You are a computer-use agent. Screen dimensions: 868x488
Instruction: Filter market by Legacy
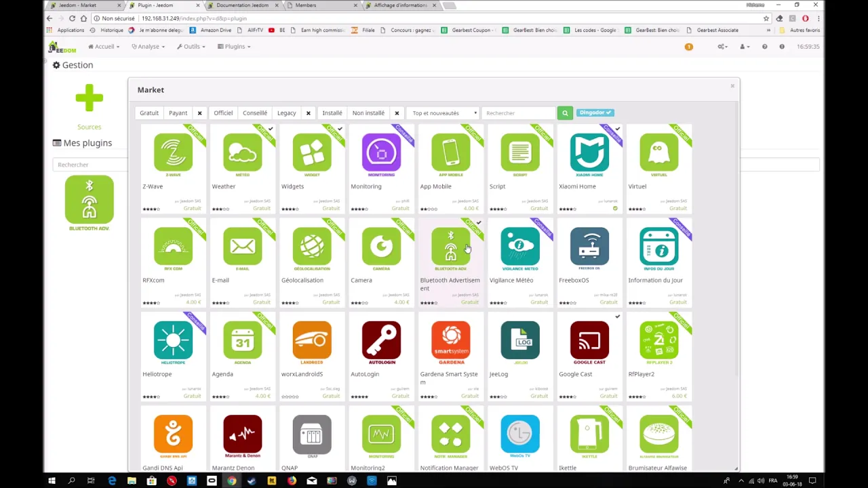(287, 113)
